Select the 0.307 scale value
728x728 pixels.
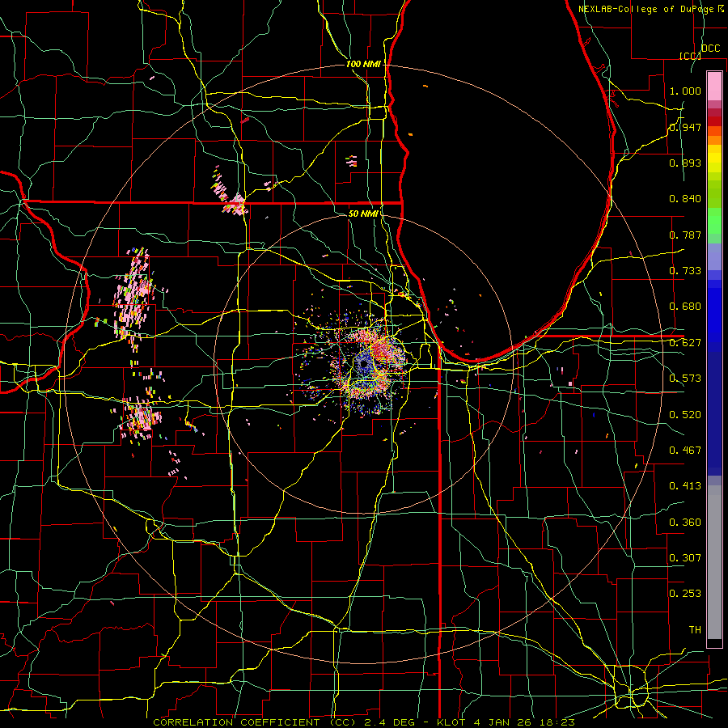tap(685, 558)
